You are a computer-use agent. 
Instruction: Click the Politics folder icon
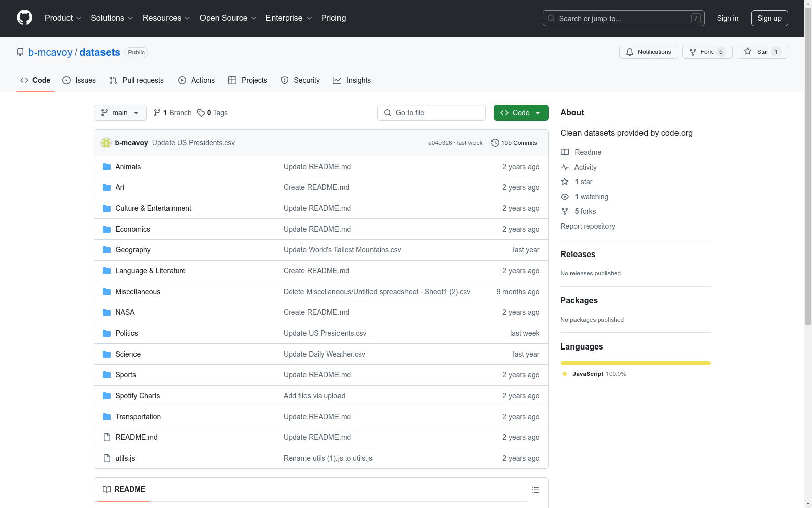(107, 333)
